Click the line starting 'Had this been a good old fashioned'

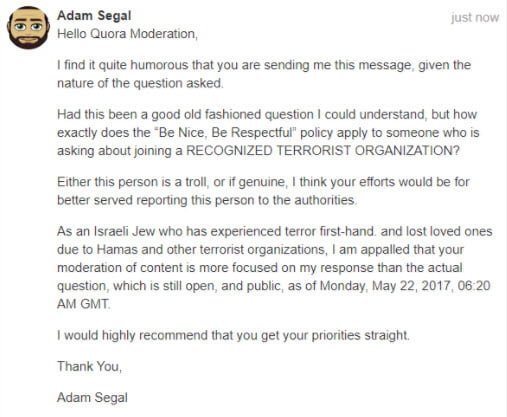[x=267, y=115]
